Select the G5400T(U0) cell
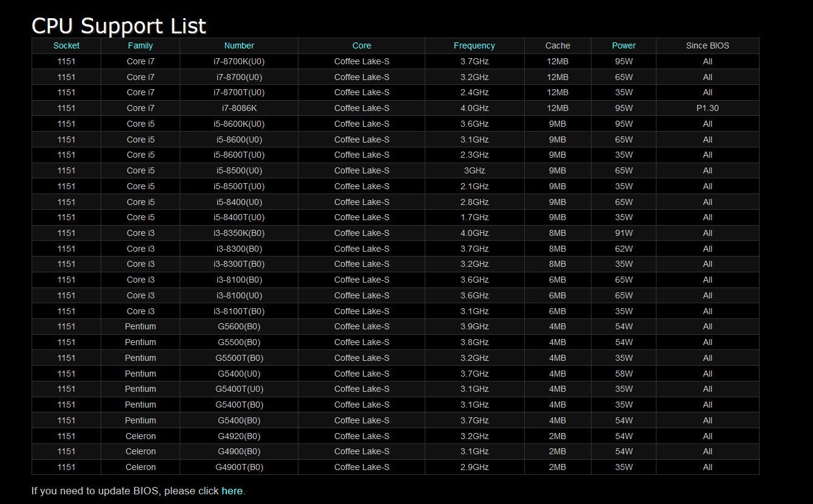The image size is (813, 504). pos(239,389)
